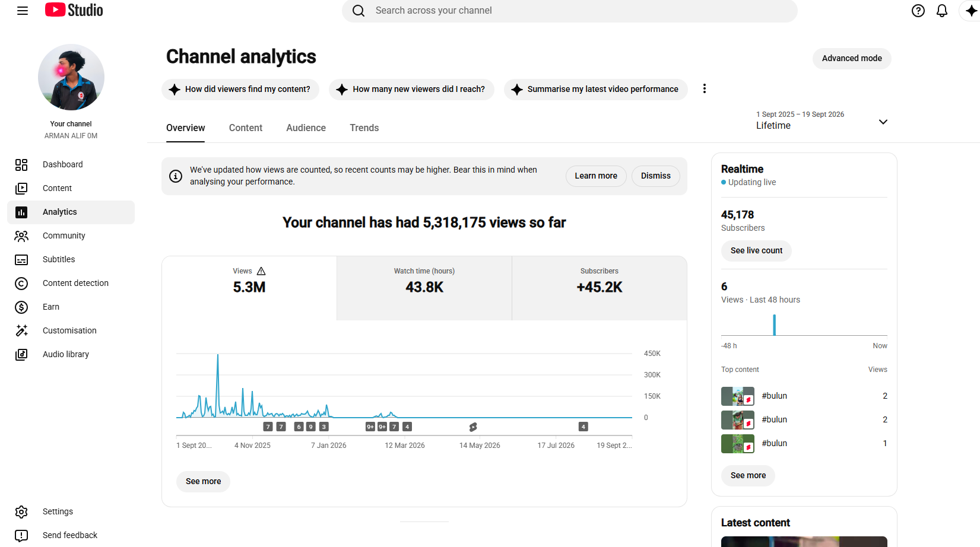Click the Help question mark icon

[918, 11]
